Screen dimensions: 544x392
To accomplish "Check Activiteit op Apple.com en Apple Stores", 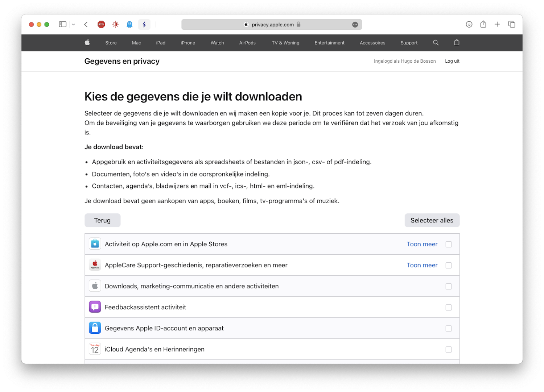I will click(449, 244).
